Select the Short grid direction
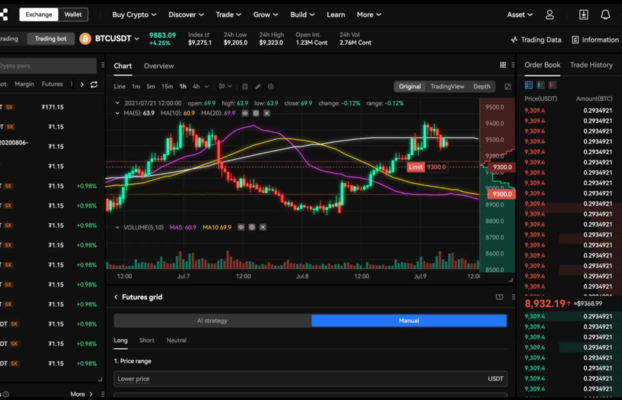The image size is (622, 400). [147, 341]
